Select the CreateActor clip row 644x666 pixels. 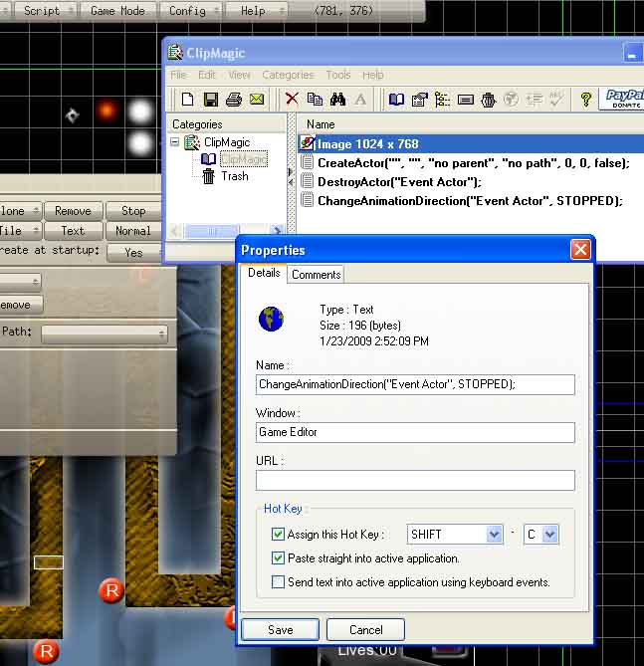(471, 163)
